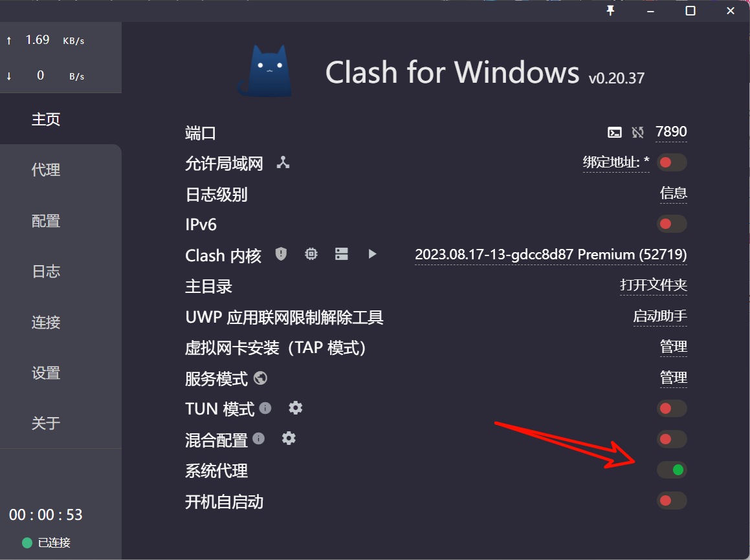The height and width of the screenshot is (560, 750).
Task: Open the 设置 sidebar tab
Action: [x=46, y=372]
